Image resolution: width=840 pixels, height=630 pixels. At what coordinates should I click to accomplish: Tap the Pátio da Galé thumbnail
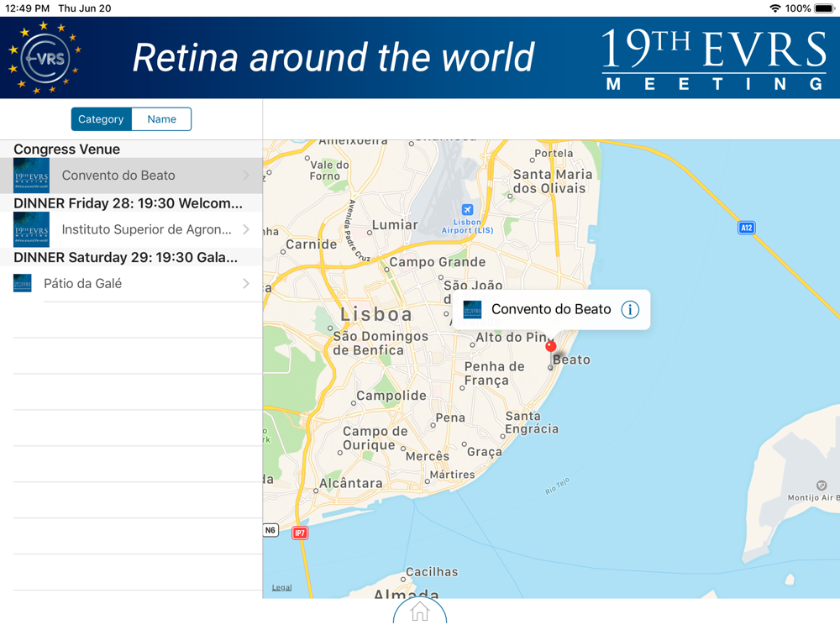point(23,283)
